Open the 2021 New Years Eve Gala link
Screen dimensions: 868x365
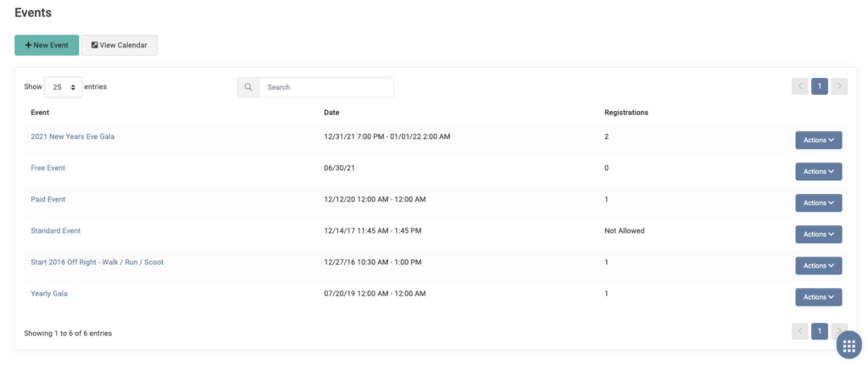pos(73,136)
